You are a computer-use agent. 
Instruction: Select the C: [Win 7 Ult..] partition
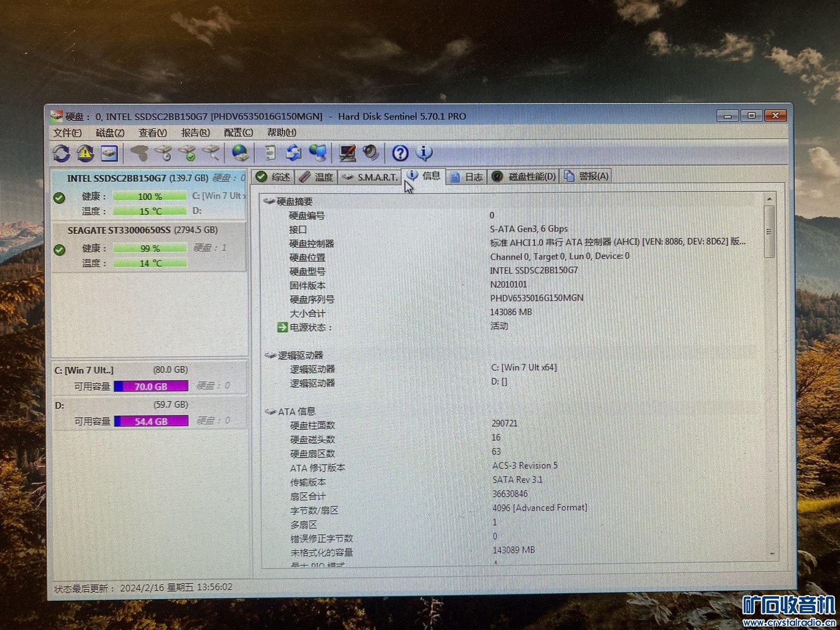click(x=149, y=377)
